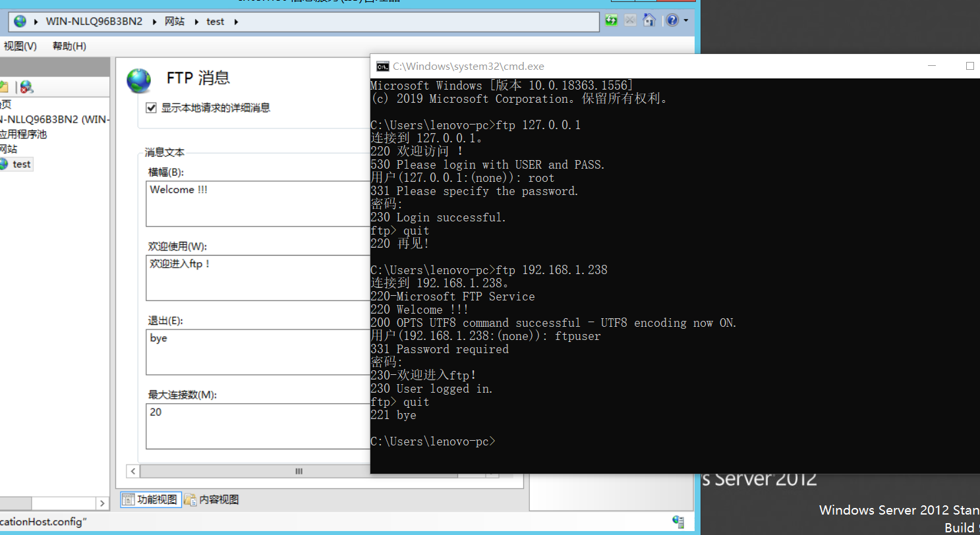Click WIN-NLLQ96B3BN2 in the breadcrumb path
The width and height of the screenshot is (980, 535).
(94, 21)
